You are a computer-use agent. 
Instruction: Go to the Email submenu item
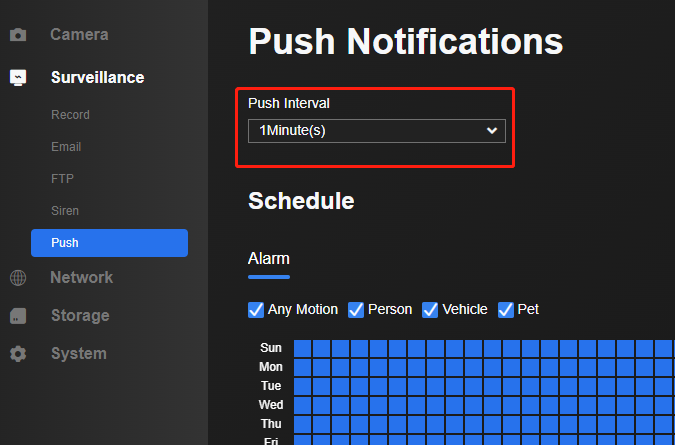66,147
